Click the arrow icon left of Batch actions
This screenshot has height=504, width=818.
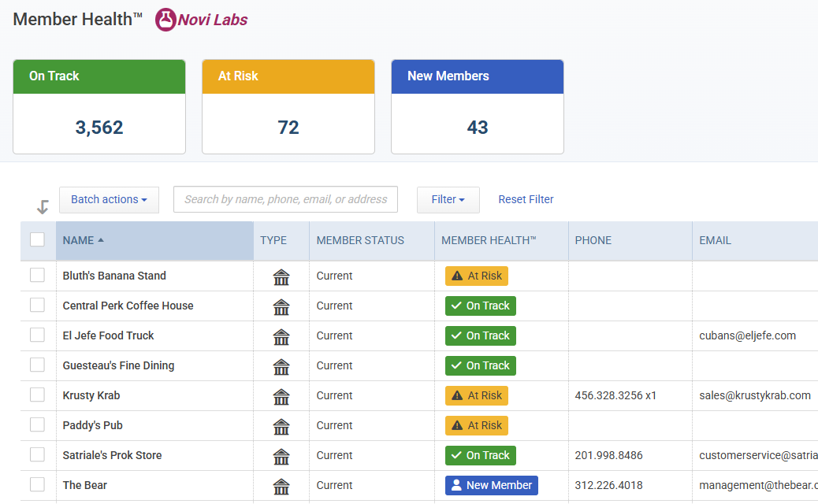(x=43, y=206)
